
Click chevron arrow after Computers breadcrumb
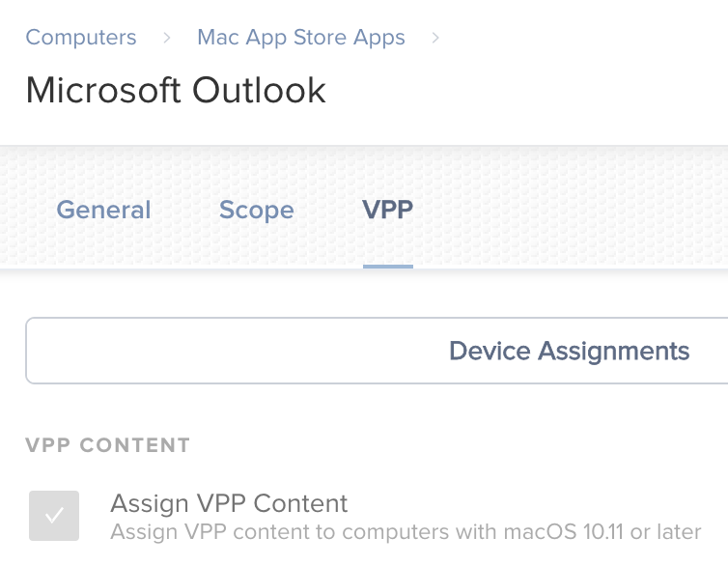pyautogui.click(x=167, y=38)
